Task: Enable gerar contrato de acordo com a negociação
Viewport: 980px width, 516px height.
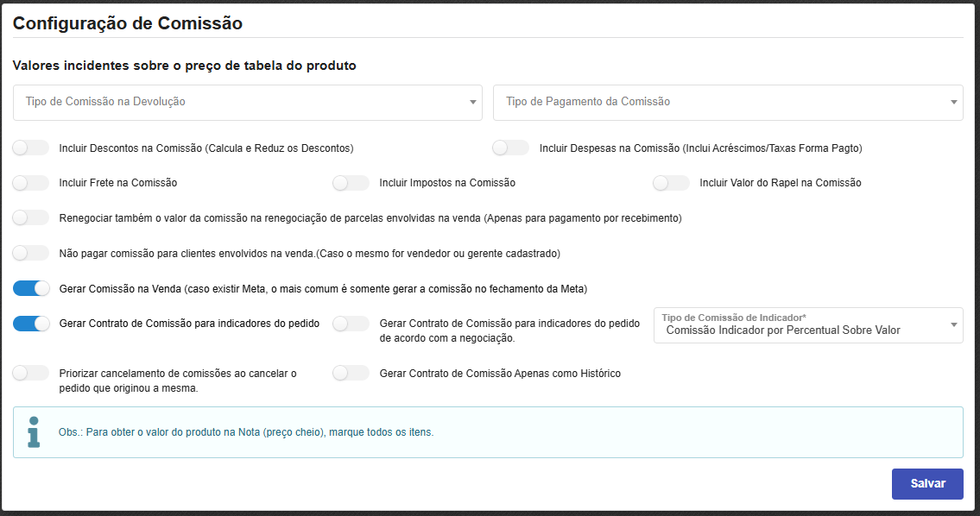Action: (x=351, y=323)
